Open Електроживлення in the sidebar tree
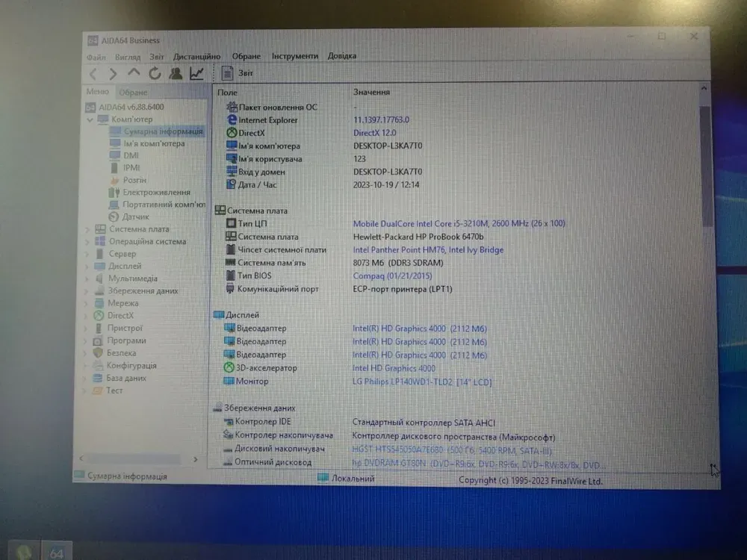The height and width of the screenshot is (560, 747). click(x=155, y=192)
